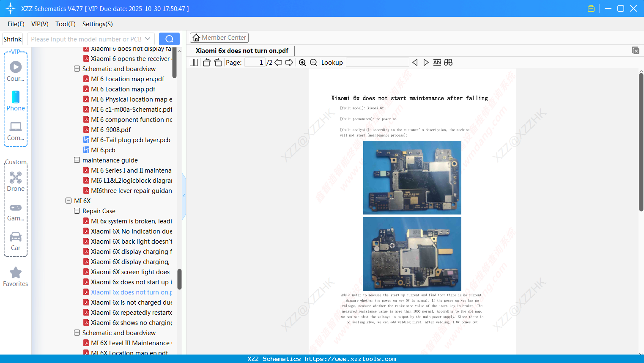Rotate the page counterclockwise
Screen dimensions: 644x363
click(206, 62)
